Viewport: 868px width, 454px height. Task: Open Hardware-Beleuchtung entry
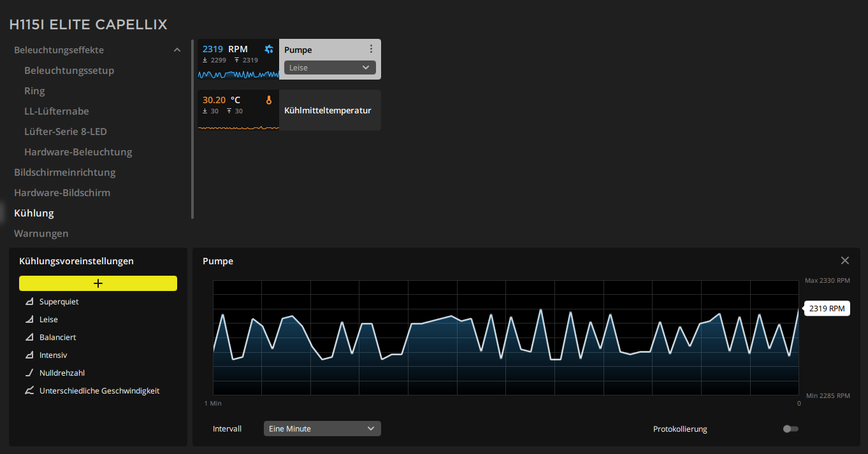pyautogui.click(x=78, y=152)
